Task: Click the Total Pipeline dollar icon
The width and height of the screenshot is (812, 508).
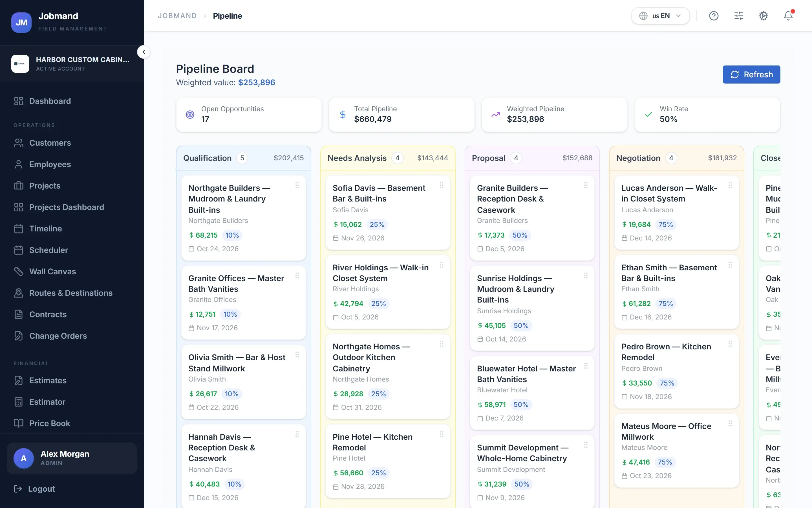Action: [x=343, y=115]
